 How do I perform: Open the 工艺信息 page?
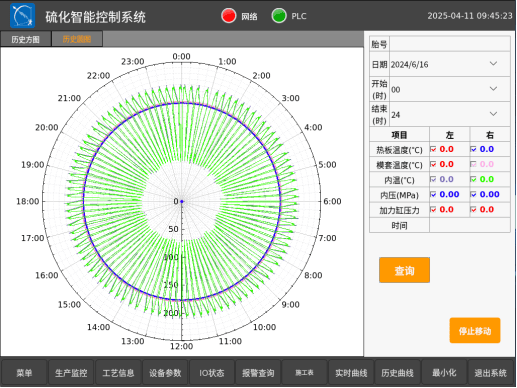118,373
